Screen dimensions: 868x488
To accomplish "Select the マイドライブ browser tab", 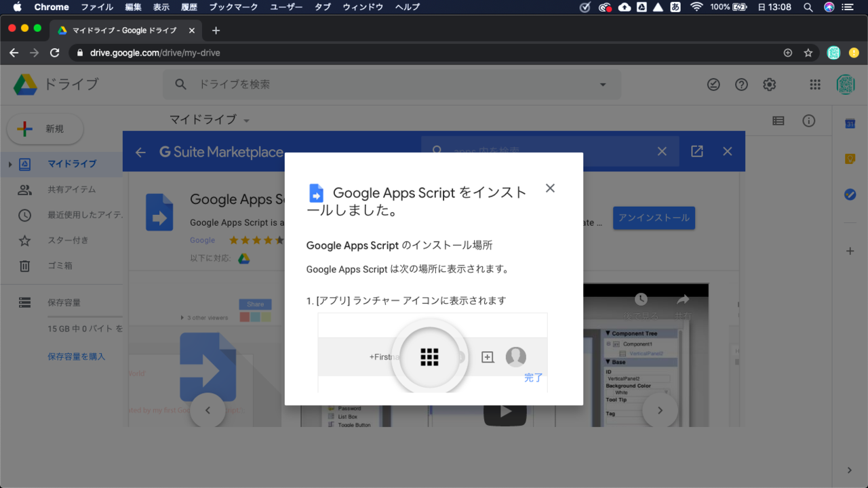I will [x=127, y=30].
